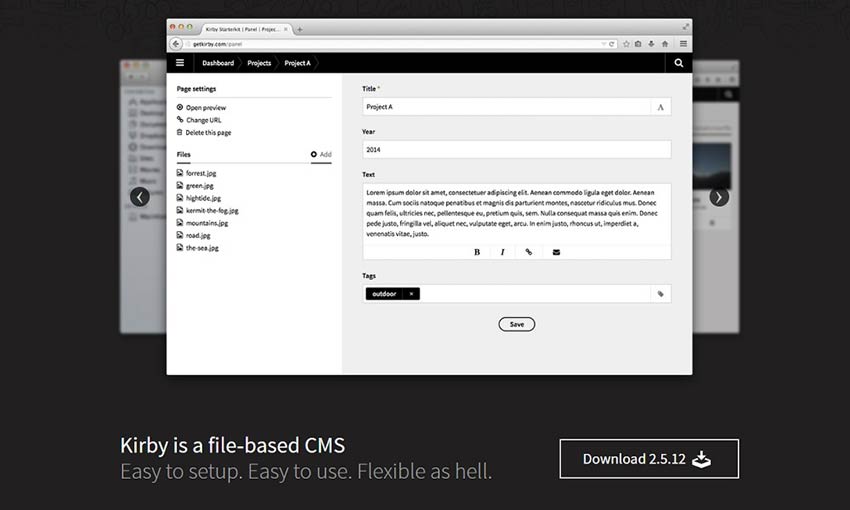Click into the Text textarea

[x=517, y=214]
